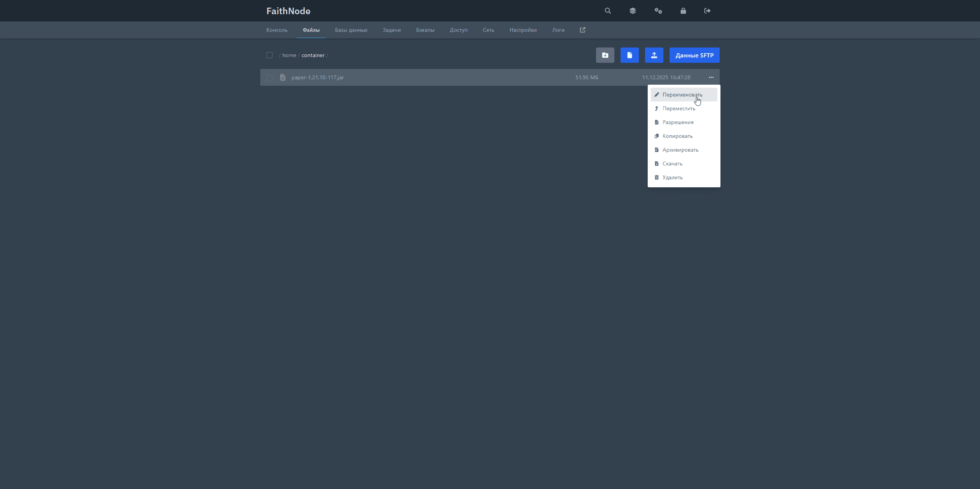This screenshot has width=980, height=489.
Task: Open the servers layers icon in header
Action: click(632, 11)
